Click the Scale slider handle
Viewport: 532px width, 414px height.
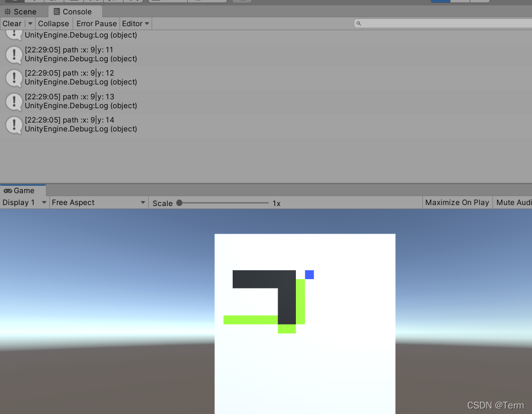coord(179,203)
